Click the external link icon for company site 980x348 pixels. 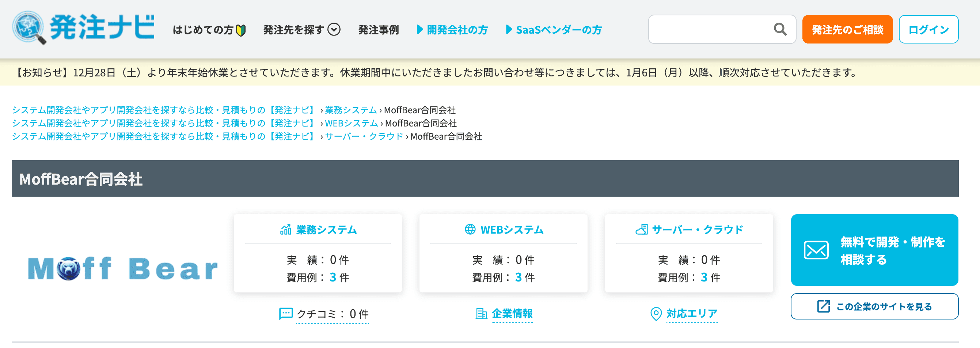pyautogui.click(x=823, y=306)
